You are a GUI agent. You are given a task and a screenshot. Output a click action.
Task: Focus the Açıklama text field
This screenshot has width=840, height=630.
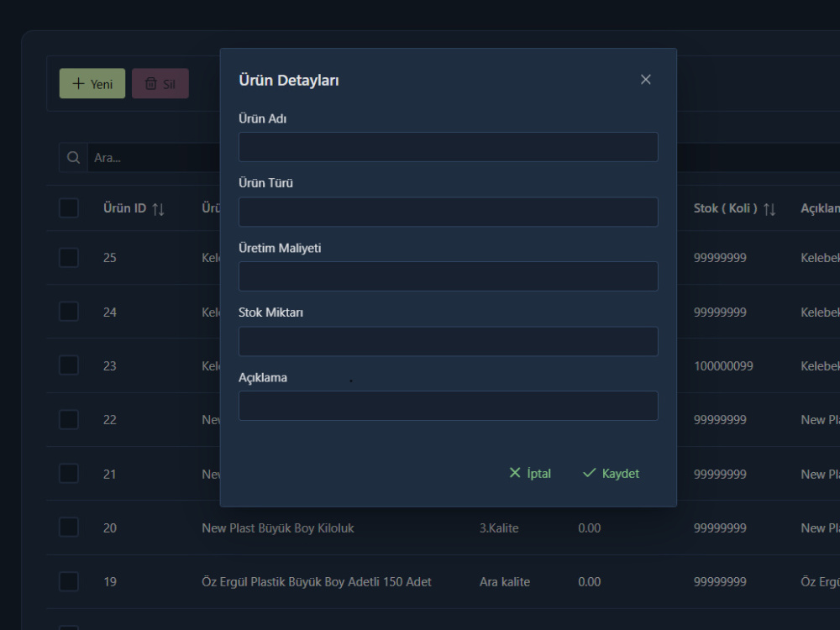click(448, 406)
